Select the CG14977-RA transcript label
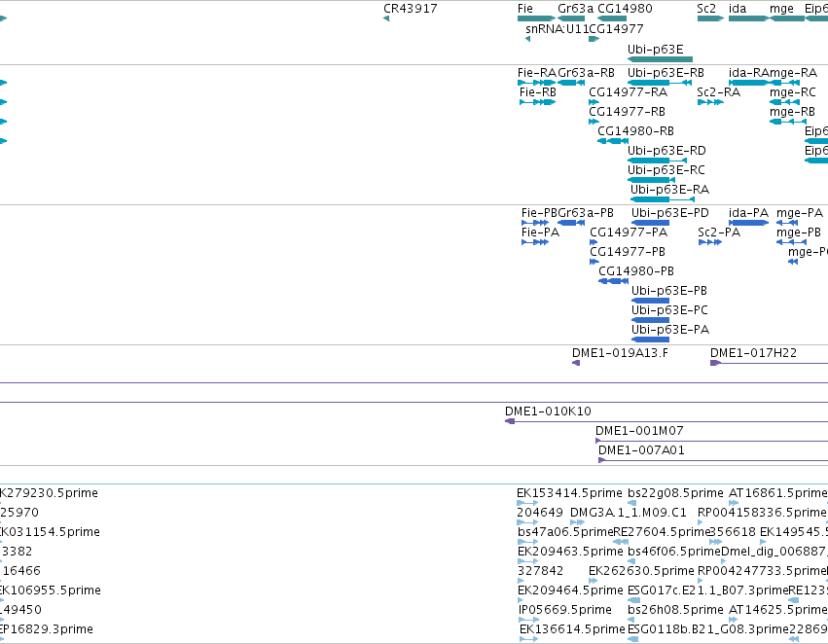Image resolution: width=828 pixels, height=644 pixels. pyautogui.click(x=629, y=92)
